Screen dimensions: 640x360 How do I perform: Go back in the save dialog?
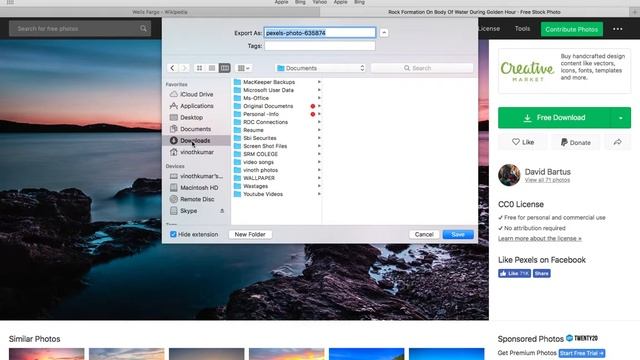pyautogui.click(x=172, y=68)
